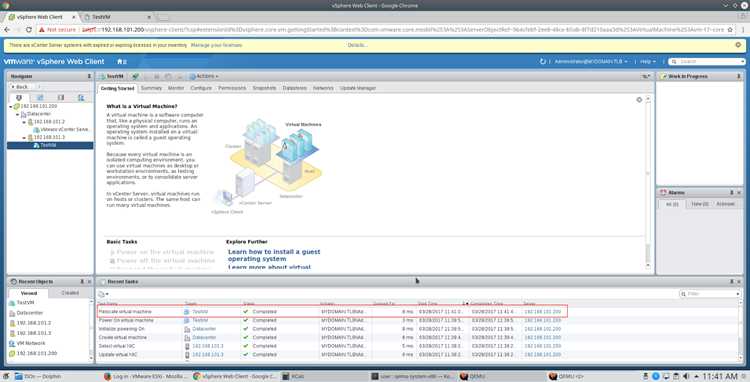Pin the Alarms panel
Image resolution: width=750 pixels, height=382 pixels.
pos(732,193)
